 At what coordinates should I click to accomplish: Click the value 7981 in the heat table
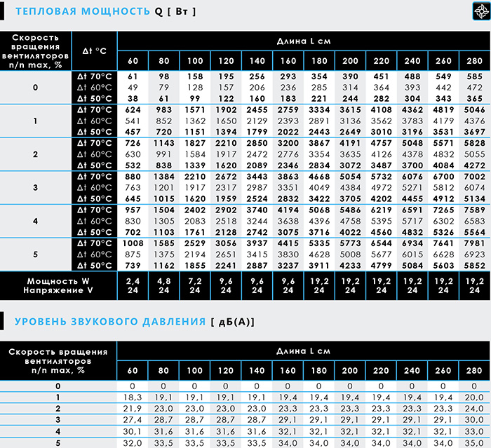pyautogui.click(x=474, y=243)
